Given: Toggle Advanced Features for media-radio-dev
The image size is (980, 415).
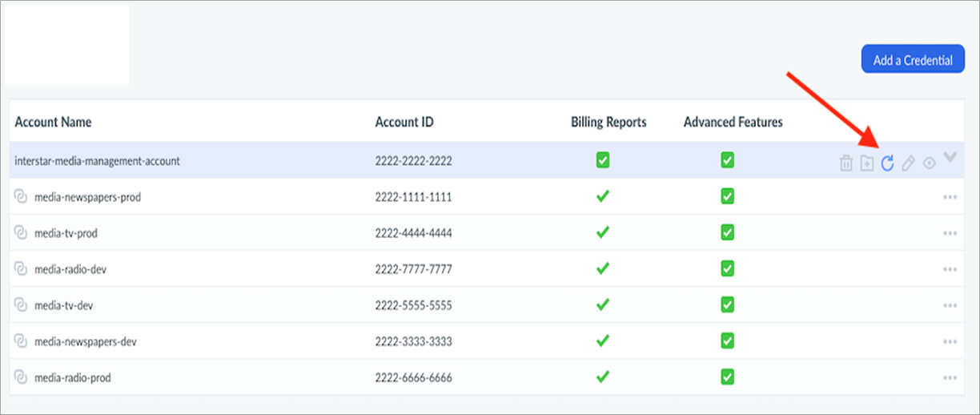Looking at the screenshot, I should [727, 268].
